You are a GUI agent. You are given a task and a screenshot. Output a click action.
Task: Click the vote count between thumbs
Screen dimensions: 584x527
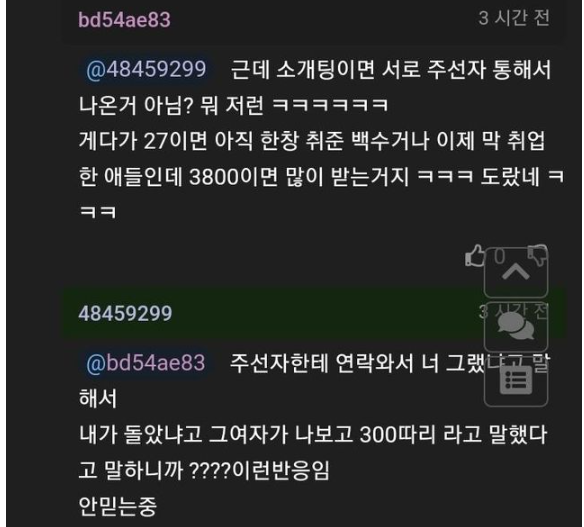pos(500,256)
